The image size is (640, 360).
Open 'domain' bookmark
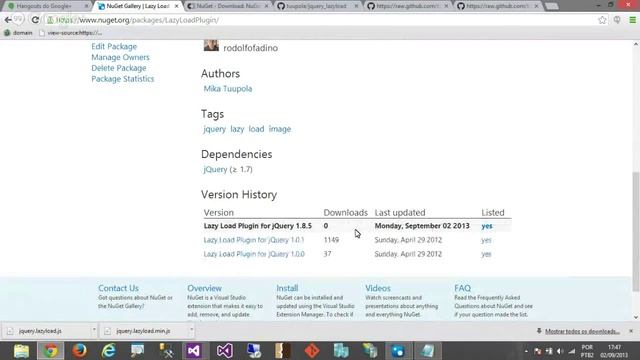tap(18, 33)
